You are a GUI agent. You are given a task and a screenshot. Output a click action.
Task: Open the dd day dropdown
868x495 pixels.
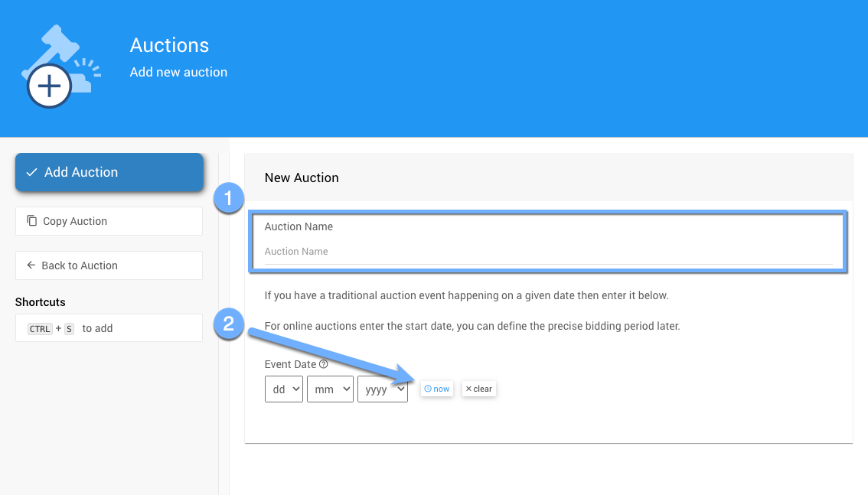coord(283,389)
